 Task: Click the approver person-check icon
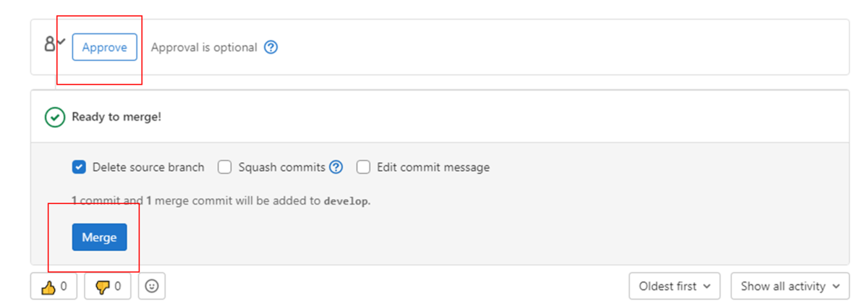[55, 44]
